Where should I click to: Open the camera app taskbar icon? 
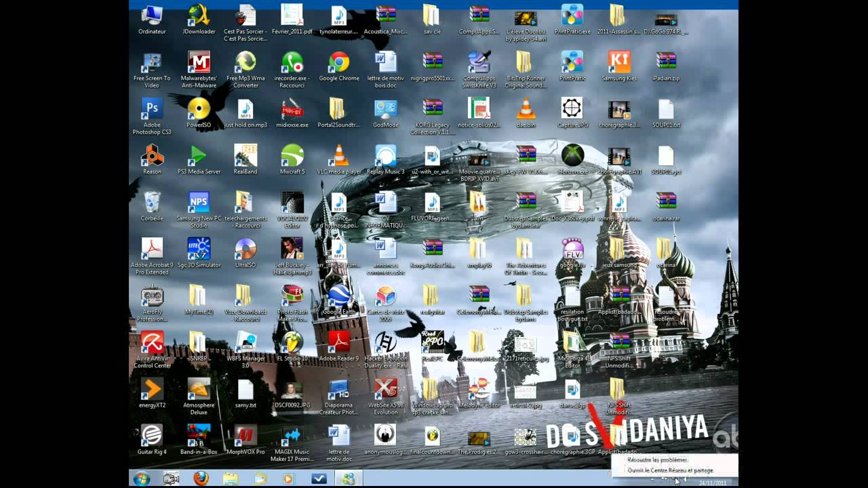click(x=171, y=479)
